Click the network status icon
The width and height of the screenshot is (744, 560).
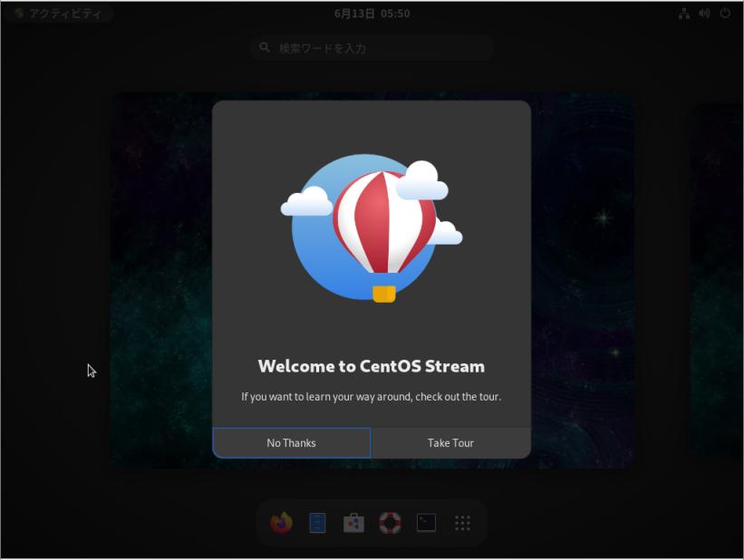(682, 13)
